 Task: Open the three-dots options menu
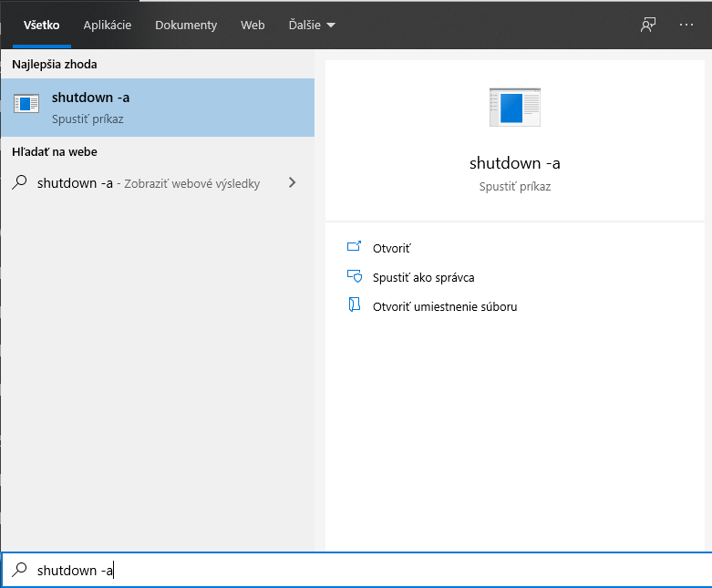(686, 25)
